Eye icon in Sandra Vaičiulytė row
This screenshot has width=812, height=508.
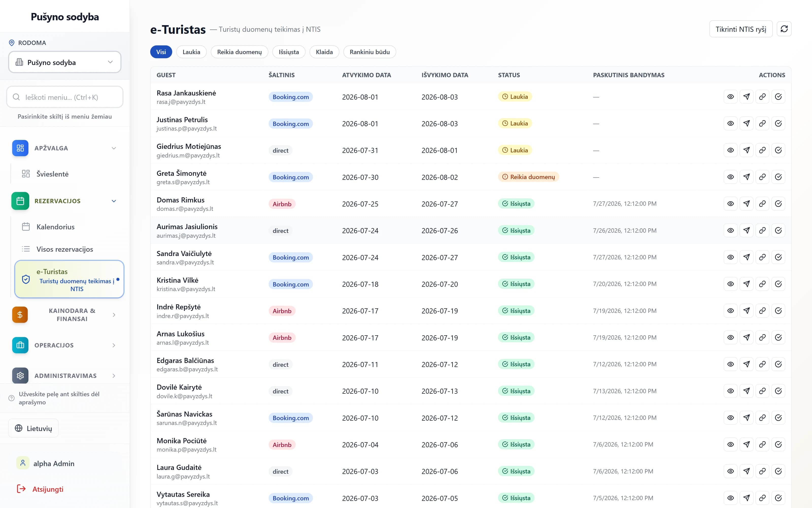tap(731, 257)
